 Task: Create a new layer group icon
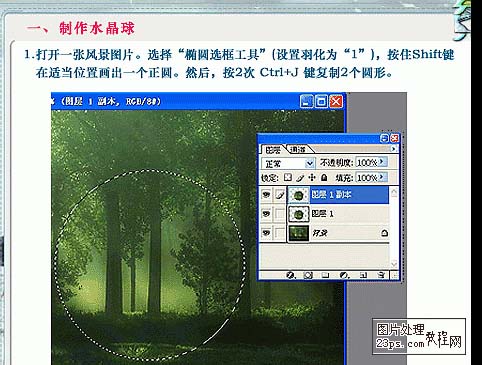(325, 275)
